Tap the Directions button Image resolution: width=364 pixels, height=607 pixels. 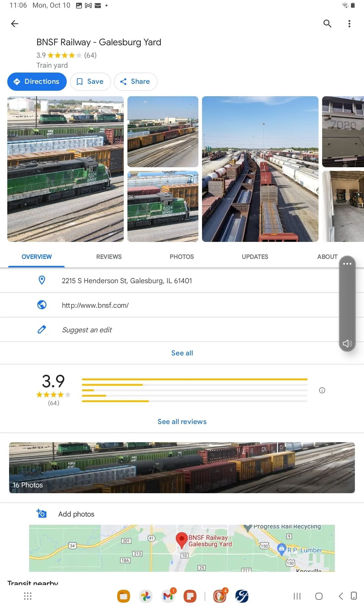point(37,82)
